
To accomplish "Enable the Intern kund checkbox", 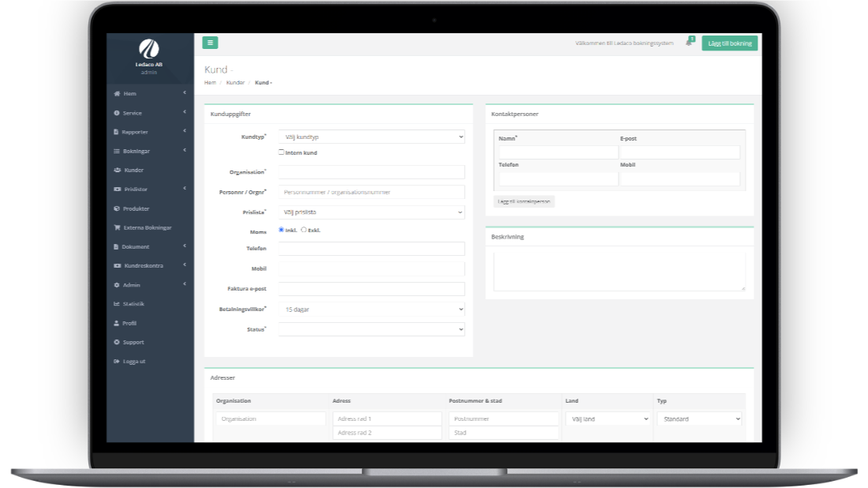I will [x=282, y=152].
